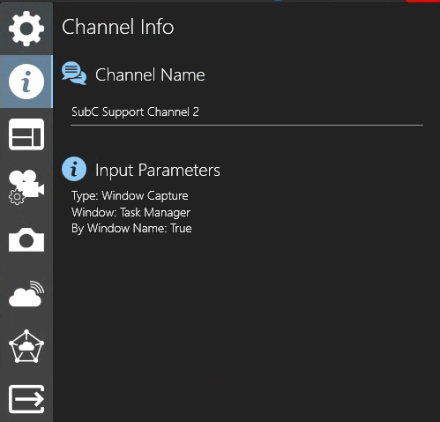Click the Channel Info heading
The image size is (440, 422).
(118, 27)
